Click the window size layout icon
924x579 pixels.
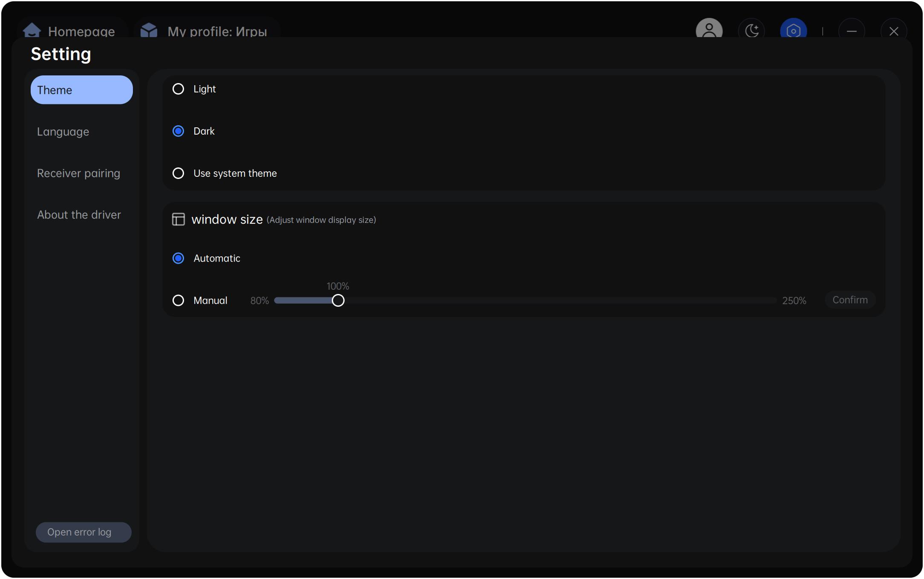click(178, 219)
